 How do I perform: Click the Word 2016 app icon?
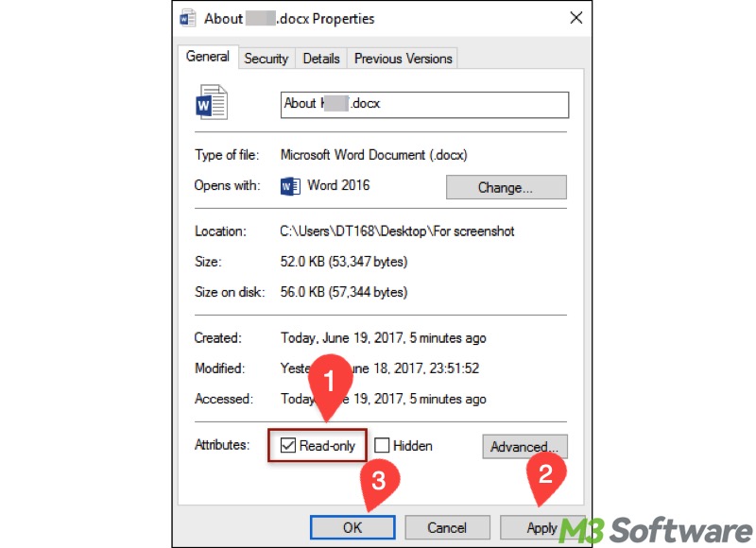point(290,186)
